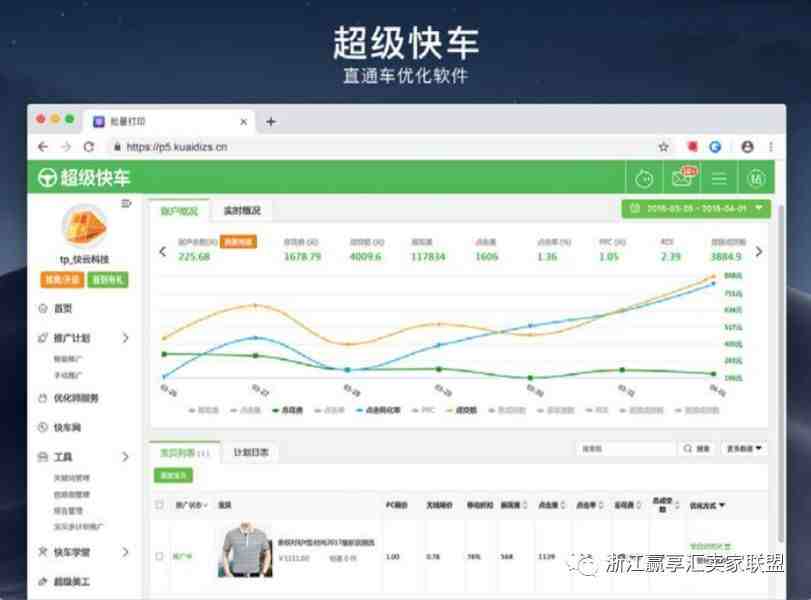Show more metrics with right arrow
This screenshot has height=600, width=811.
click(759, 252)
